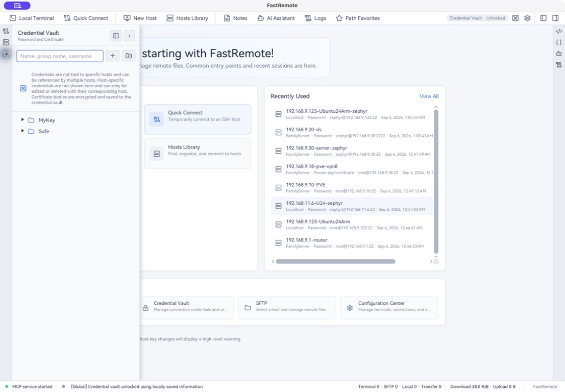Add new credential with the plus button
This screenshot has width=565, height=392.
[112, 56]
